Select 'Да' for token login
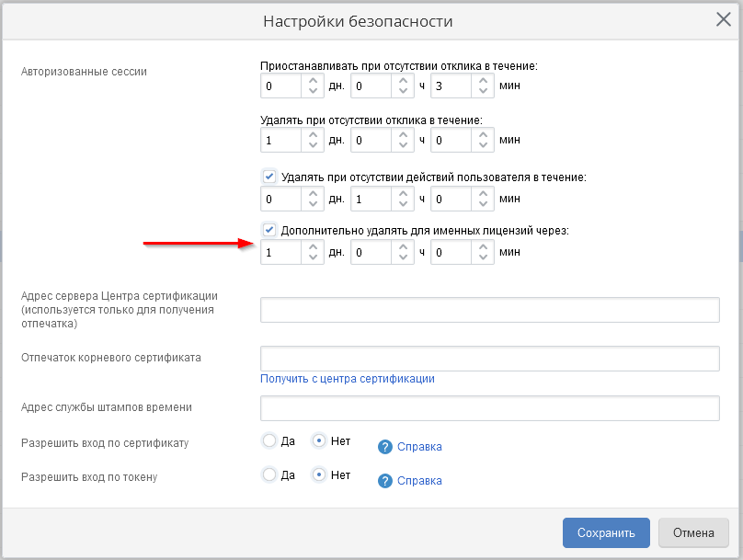743x560 pixels. point(269,475)
